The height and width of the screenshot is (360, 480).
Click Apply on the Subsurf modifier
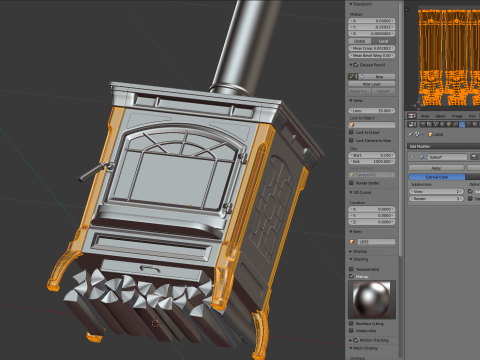tap(437, 168)
